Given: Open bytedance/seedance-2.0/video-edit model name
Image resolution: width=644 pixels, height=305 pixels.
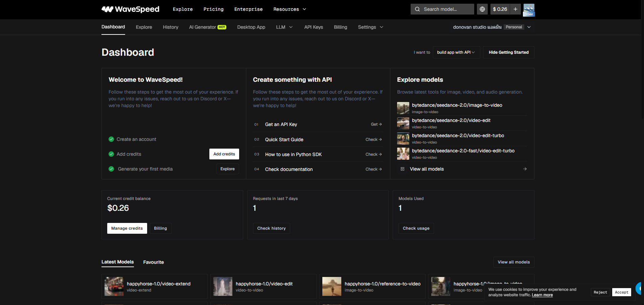Looking at the screenshot, I should click(451, 120).
